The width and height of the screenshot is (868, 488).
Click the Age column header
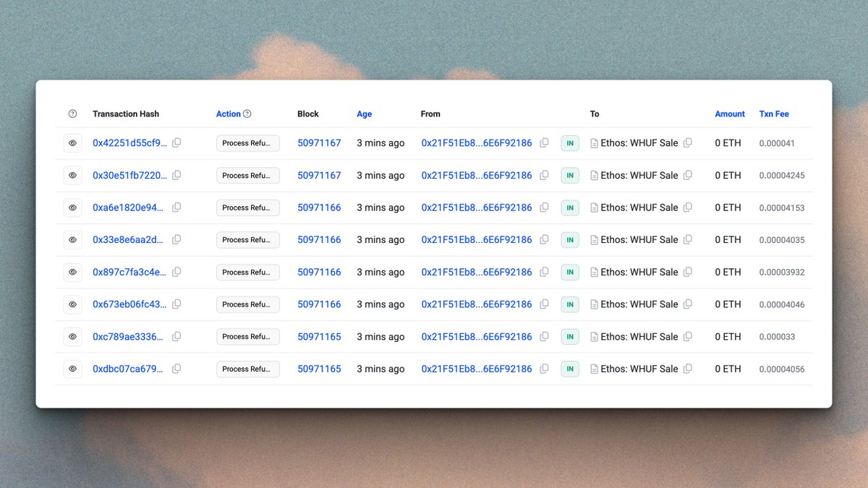(365, 114)
